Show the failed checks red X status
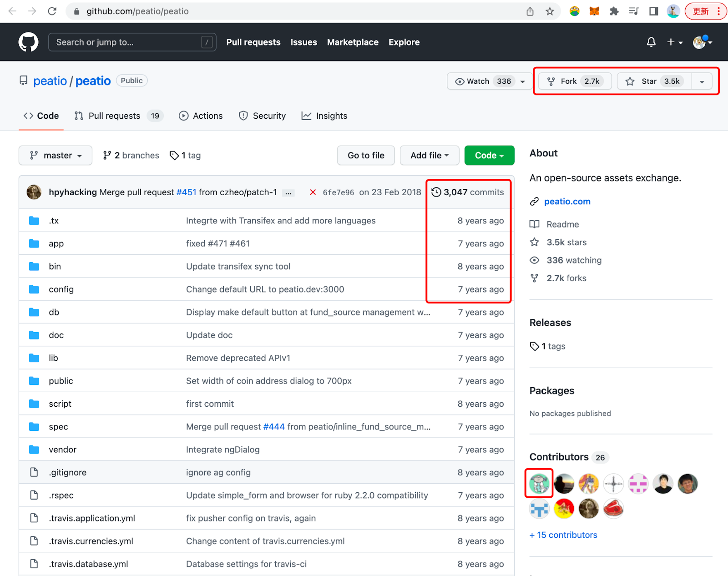 [313, 192]
